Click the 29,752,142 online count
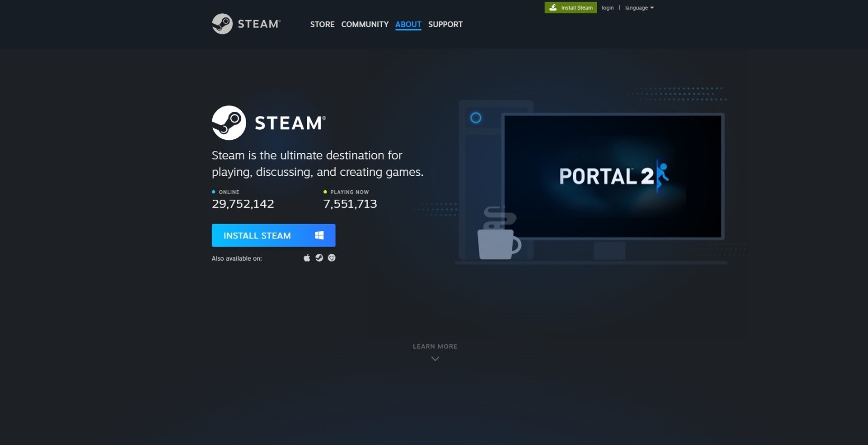This screenshot has height=445, width=868. coord(243,204)
